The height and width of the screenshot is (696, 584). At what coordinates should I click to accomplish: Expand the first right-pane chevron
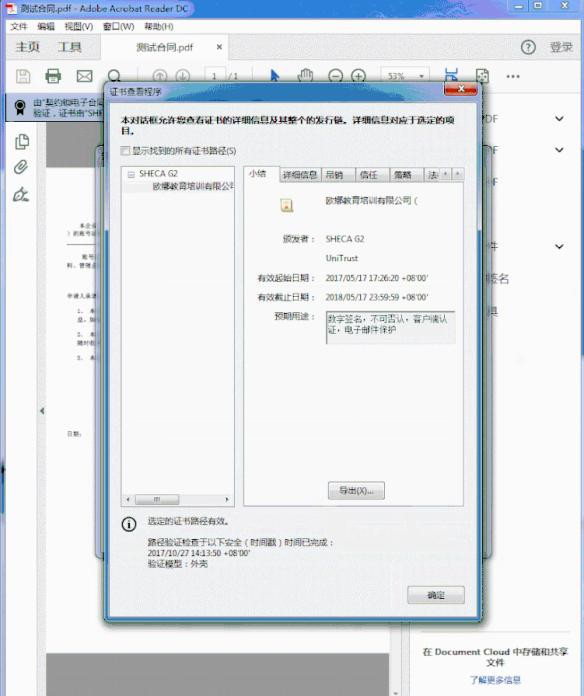click(560, 119)
